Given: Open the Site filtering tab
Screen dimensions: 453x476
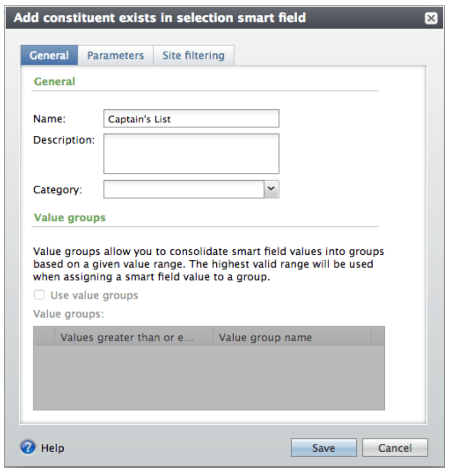Looking at the screenshot, I should tap(193, 55).
